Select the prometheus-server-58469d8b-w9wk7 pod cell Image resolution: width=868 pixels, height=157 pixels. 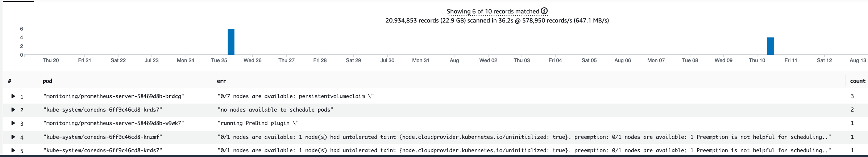pos(114,123)
